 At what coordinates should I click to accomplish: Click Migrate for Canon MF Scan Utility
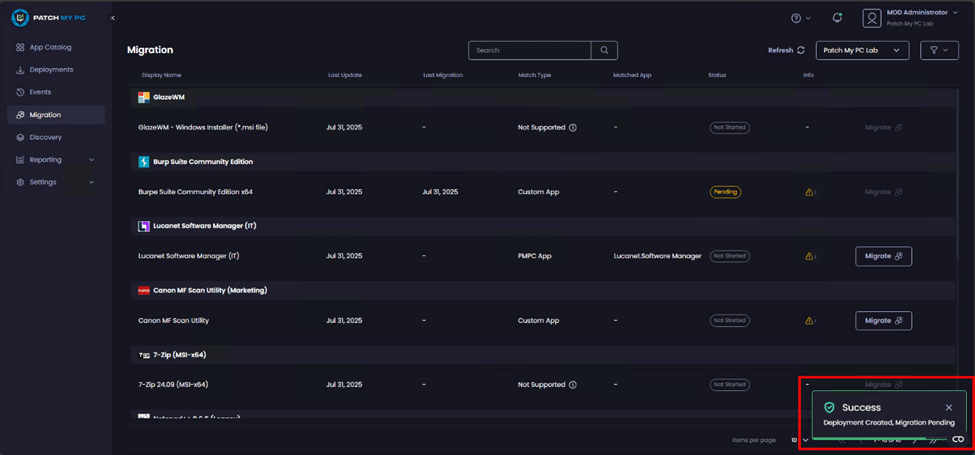[x=883, y=321]
